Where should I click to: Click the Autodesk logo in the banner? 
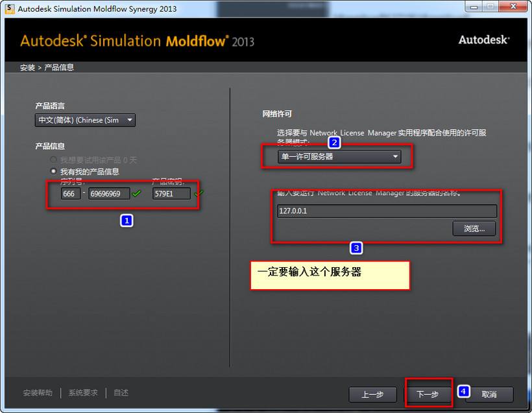(x=483, y=39)
